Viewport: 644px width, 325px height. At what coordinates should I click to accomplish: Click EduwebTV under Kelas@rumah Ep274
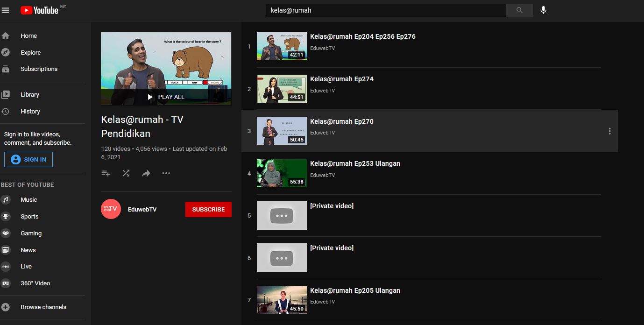tap(322, 91)
